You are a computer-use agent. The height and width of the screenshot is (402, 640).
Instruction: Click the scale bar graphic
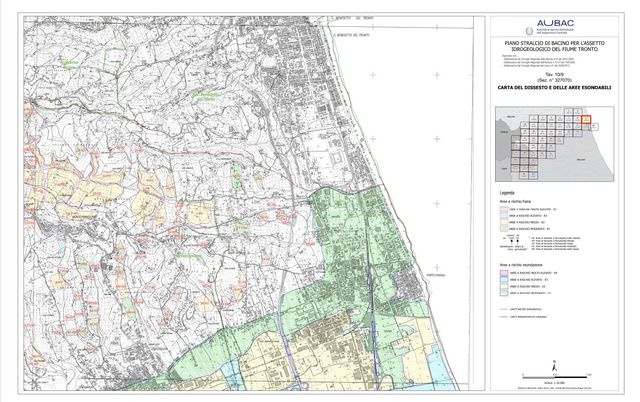tap(555, 378)
